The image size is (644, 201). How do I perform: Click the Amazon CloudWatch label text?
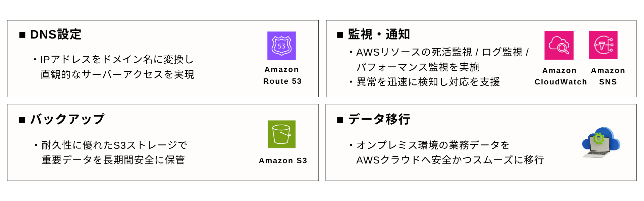pos(560,76)
